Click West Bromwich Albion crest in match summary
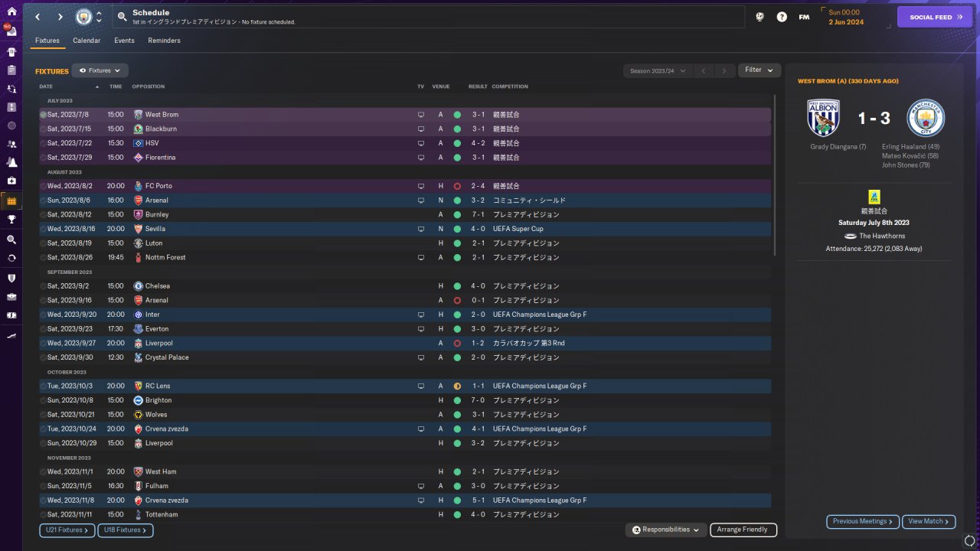 pos(824,118)
